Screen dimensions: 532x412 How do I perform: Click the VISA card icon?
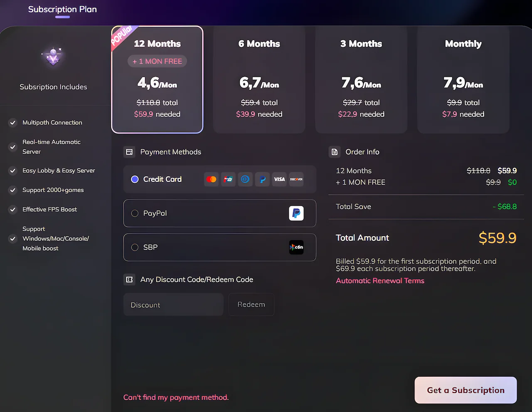(x=279, y=179)
